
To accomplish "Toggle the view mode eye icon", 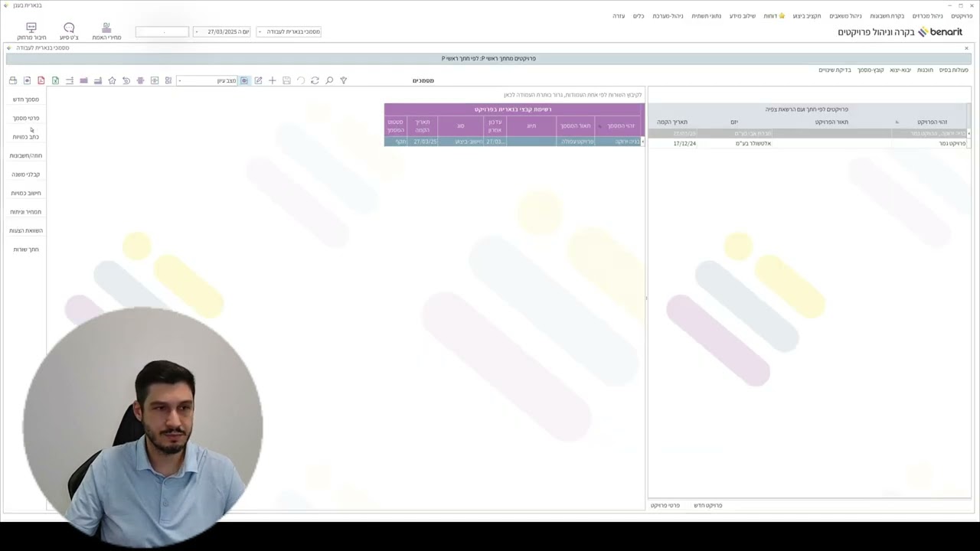I will click(244, 80).
